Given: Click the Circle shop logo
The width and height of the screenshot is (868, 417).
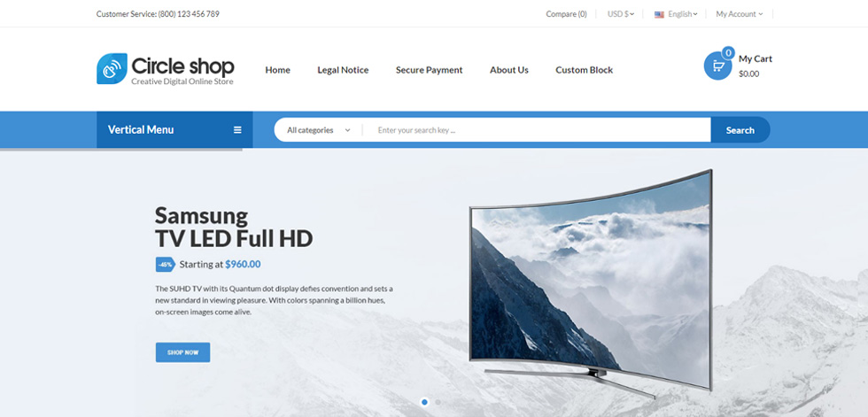Looking at the screenshot, I should point(166,69).
